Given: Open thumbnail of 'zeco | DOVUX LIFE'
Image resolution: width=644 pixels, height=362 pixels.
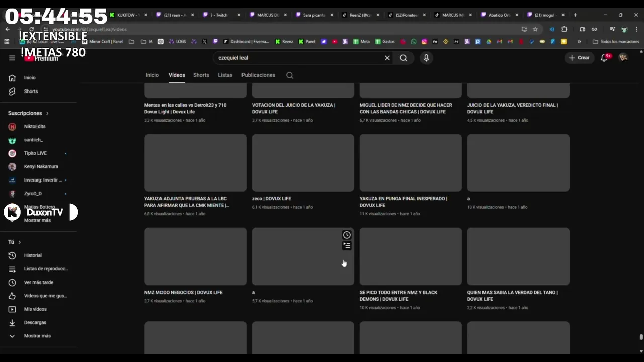Looking at the screenshot, I should [303, 163].
